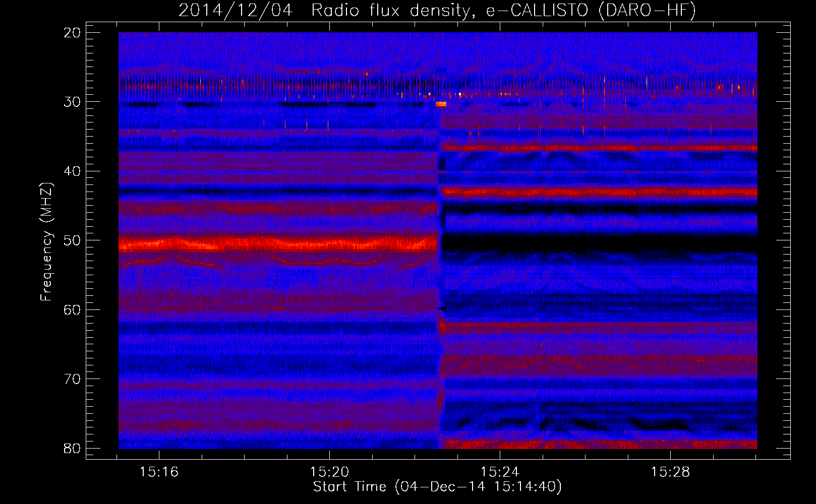Screen dimensions: 816x504
Task: Click the '30' frequency tick label
Action: click(72, 102)
